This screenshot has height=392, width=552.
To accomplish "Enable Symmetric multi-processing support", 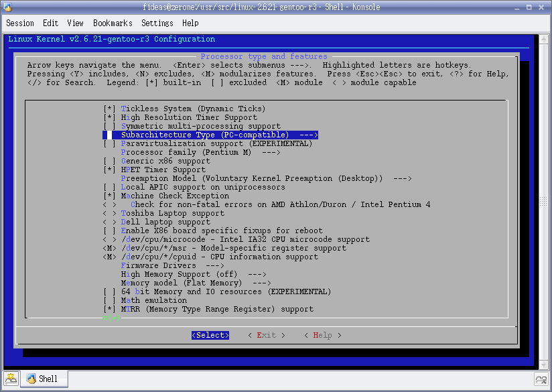I will (192, 126).
